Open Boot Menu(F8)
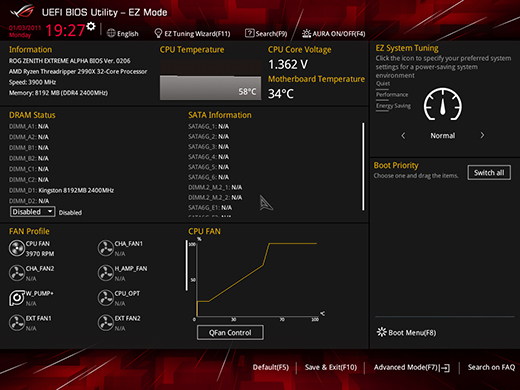 pos(406,333)
